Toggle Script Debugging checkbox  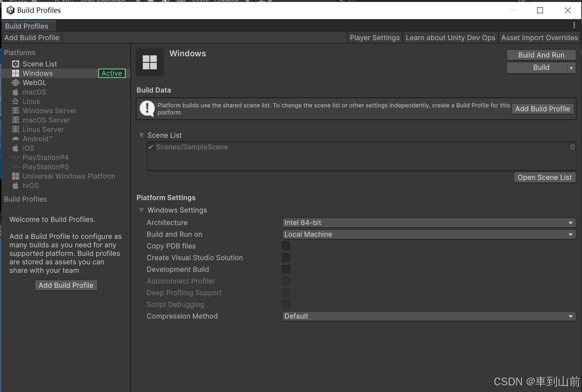286,304
